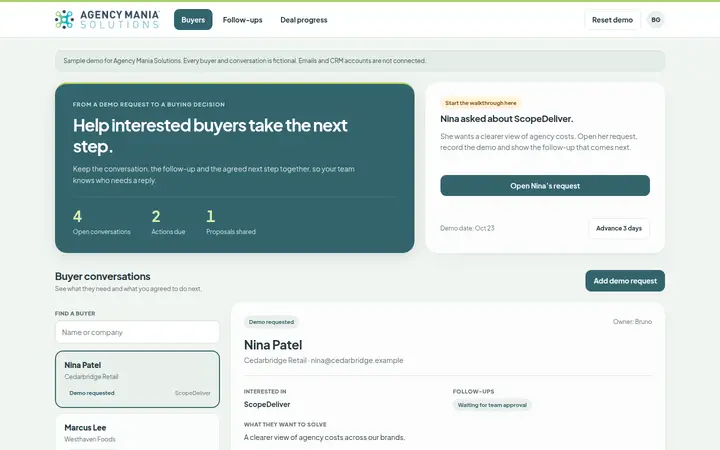Screen dimensions: 720x450
Task: Click the Demo requested badge above Nina Patel heading
Action: (271, 322)
